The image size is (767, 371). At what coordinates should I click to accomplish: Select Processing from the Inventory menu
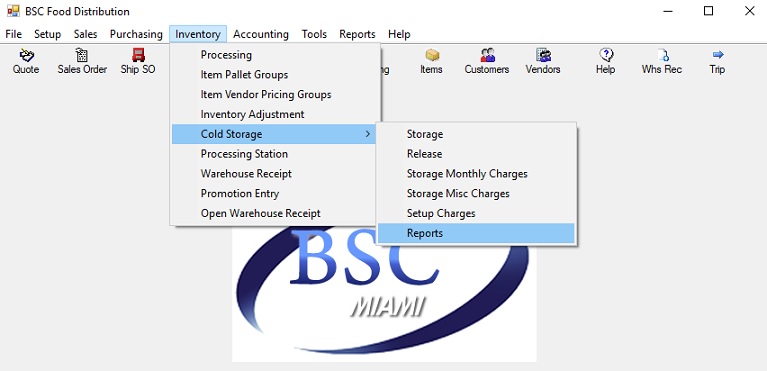(x=274, y=55)
